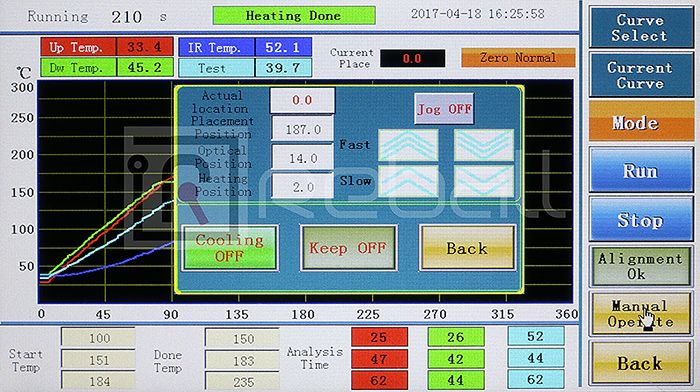Select the Optical Position field 14.0
700x392 pixels.
click(303, 158)
